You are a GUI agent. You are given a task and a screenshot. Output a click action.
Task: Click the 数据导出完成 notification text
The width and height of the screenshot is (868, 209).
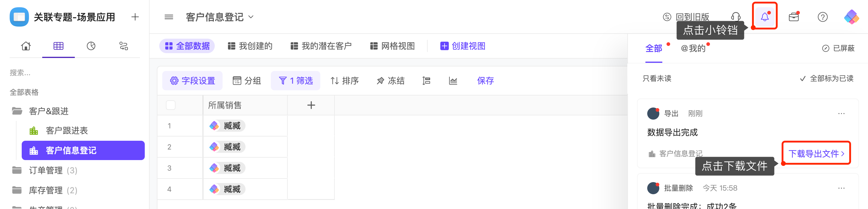click(x=672, y=132)
